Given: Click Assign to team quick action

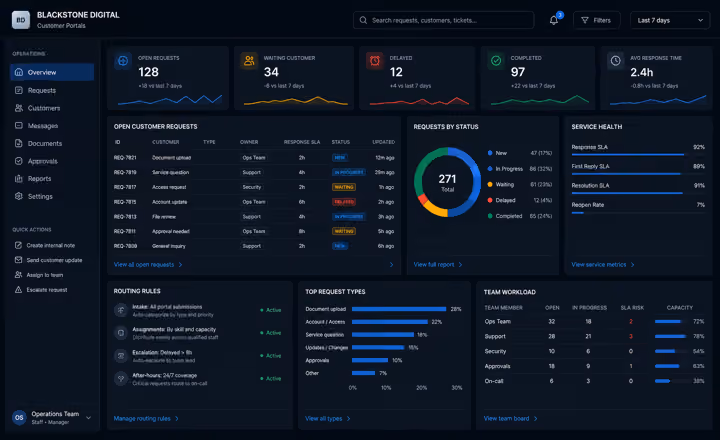Looking at the screenshot, I should tap(39, 275).
